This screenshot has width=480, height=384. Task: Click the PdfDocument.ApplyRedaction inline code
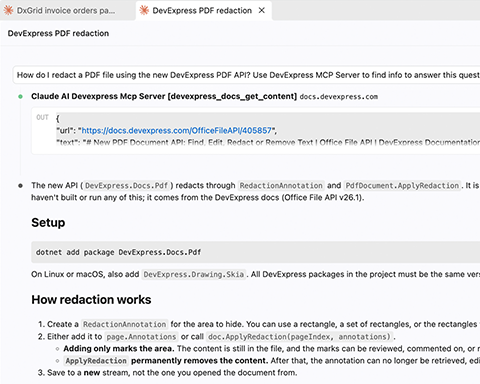[x=402, y=186]
